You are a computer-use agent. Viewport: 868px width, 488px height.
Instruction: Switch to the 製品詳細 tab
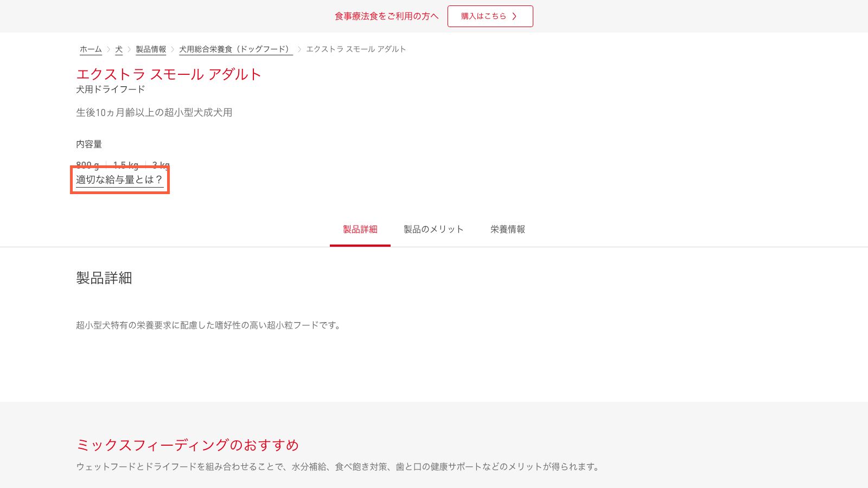click(360, 229)
